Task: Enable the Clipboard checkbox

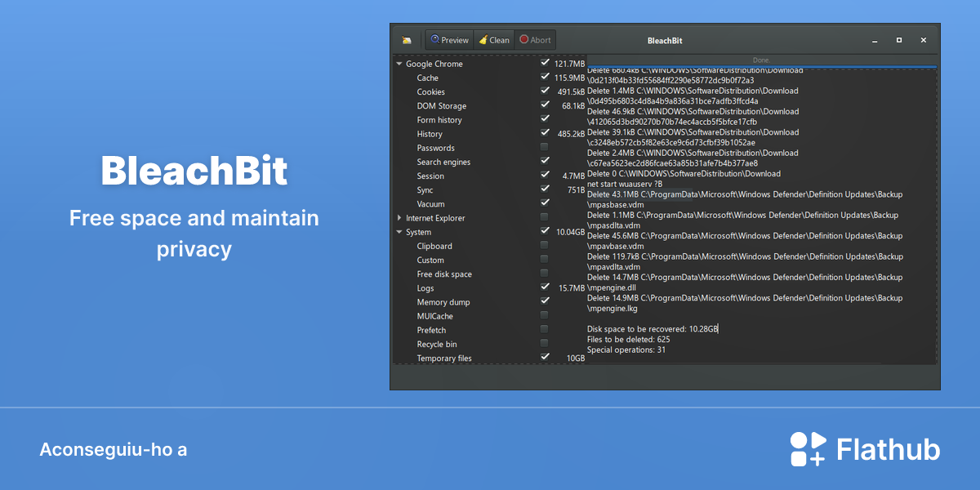Action: 545,245
